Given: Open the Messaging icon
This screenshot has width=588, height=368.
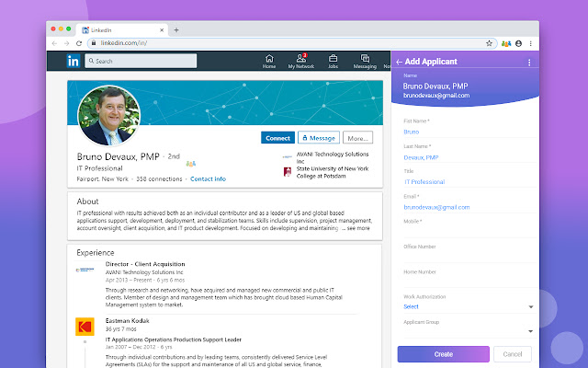Looking at the screenshot, I should pyautogui.click(x=365, y=62).
